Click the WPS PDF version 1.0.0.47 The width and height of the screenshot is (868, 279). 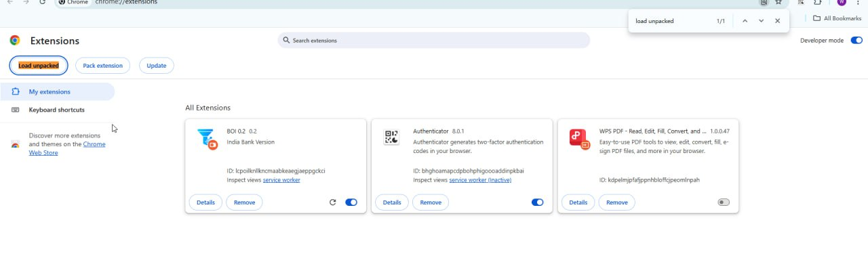click(720, 131)
